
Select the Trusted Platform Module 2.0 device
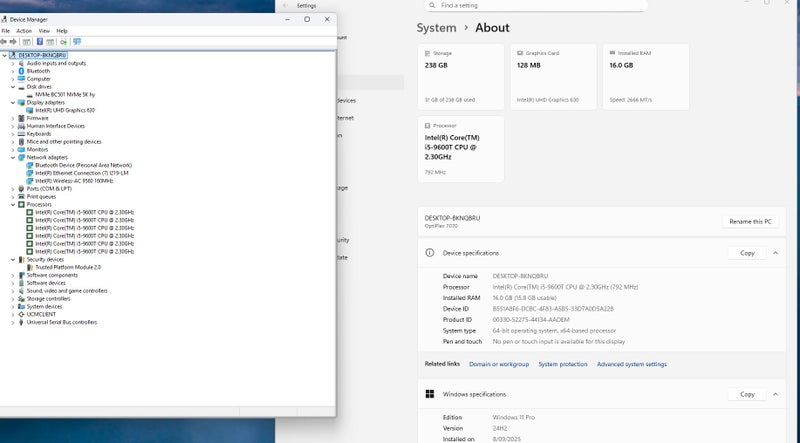[68, 267]
